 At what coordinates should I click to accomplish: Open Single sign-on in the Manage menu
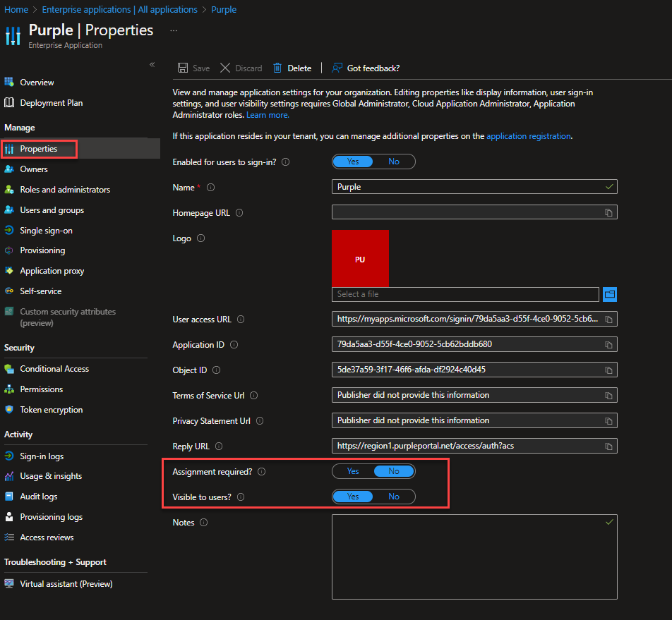click(x=46, y=231)
